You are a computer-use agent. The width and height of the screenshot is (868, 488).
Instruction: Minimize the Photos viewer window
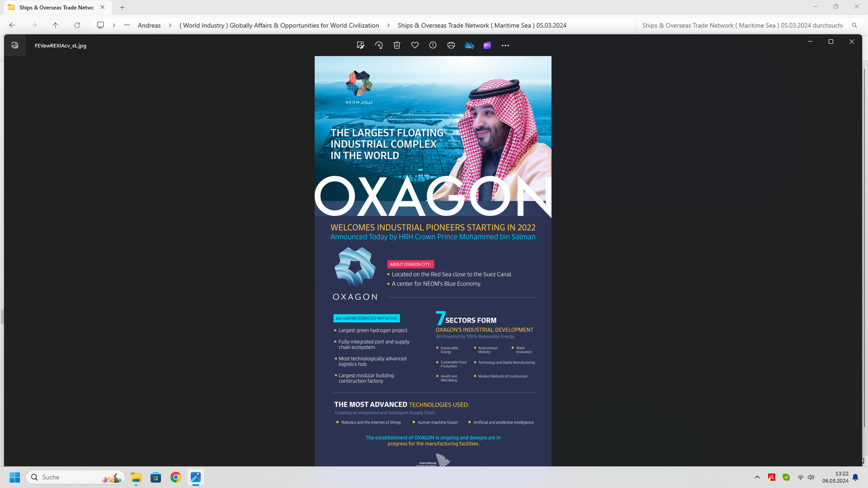point(810,42)
